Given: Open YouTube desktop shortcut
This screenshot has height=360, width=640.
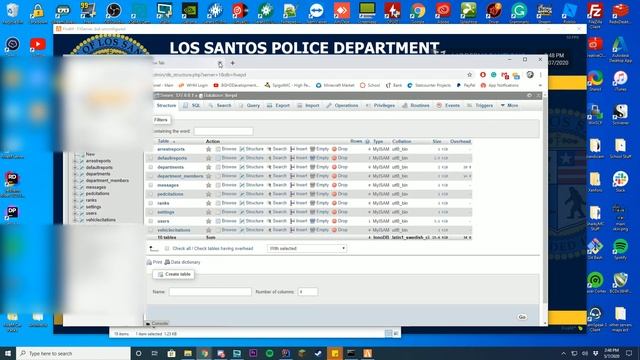Looking at the screenshot, I should tap(38, 45).
